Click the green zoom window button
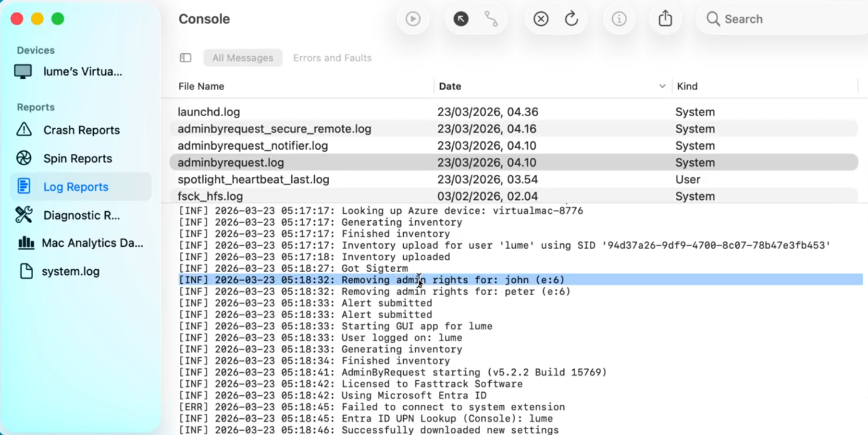The height and width of the screenshot is (435, 868). point(58,19)
